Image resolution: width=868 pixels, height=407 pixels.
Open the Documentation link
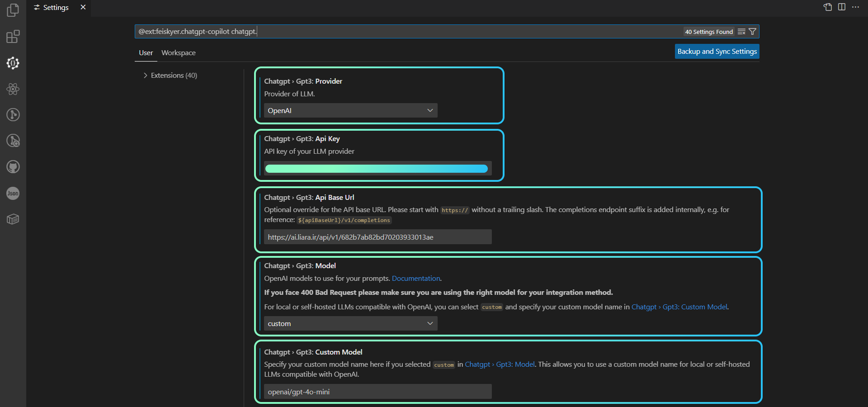pos(416,279)
